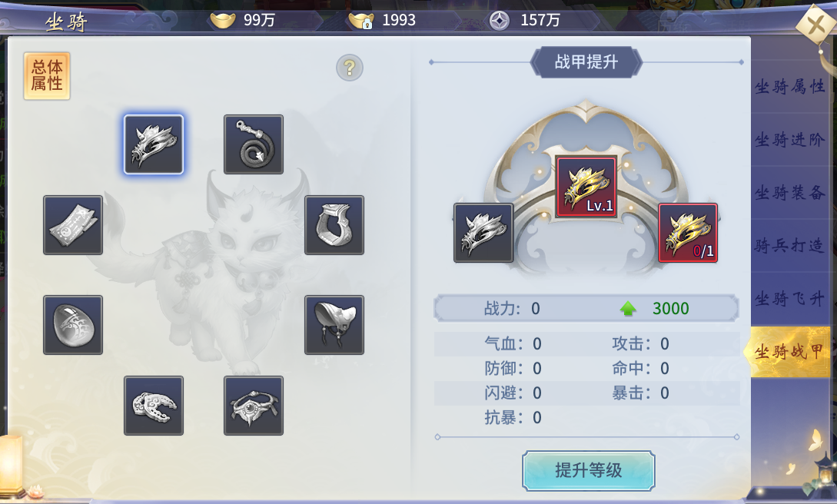
Task: Click the gold ingot currency 99万
Action: click(242, 20)
